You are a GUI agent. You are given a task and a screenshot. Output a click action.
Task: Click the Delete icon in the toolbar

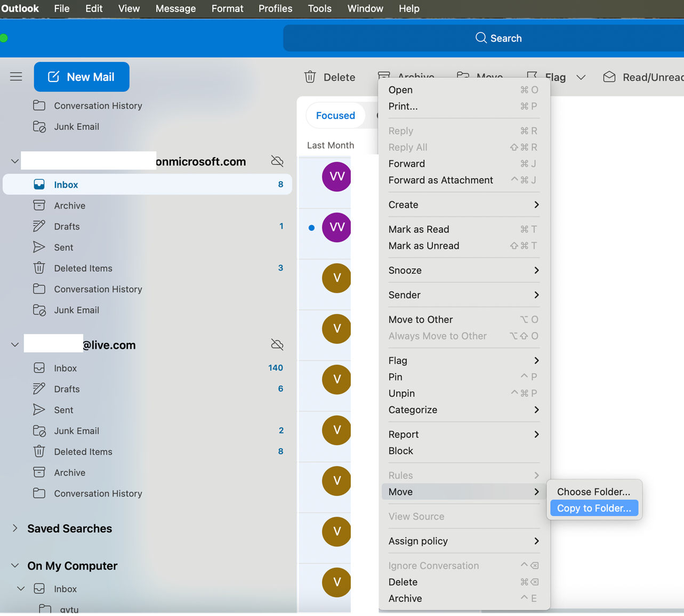click(310, 77)
